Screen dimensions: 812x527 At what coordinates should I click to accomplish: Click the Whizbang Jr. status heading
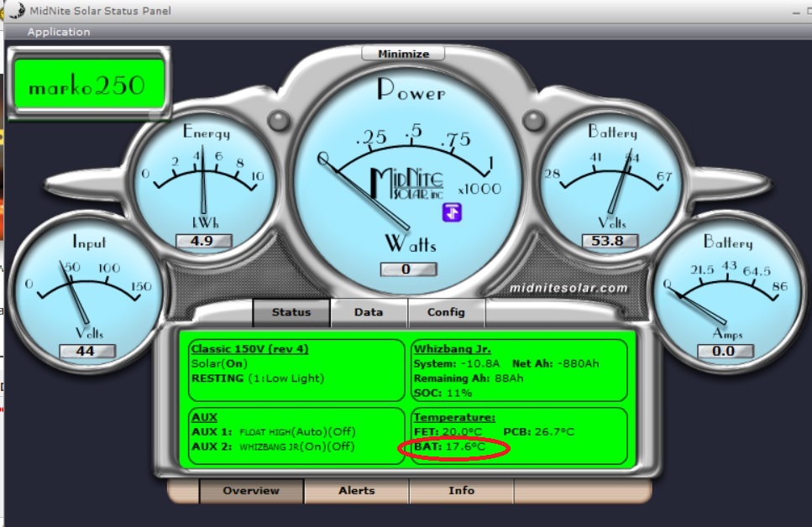[x=453, y=349]
